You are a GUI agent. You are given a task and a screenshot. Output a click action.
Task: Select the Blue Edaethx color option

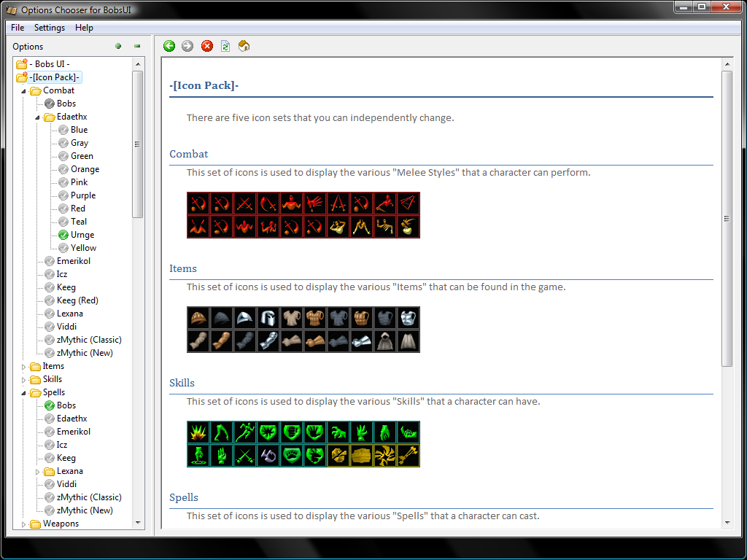(x=79, y=130)
